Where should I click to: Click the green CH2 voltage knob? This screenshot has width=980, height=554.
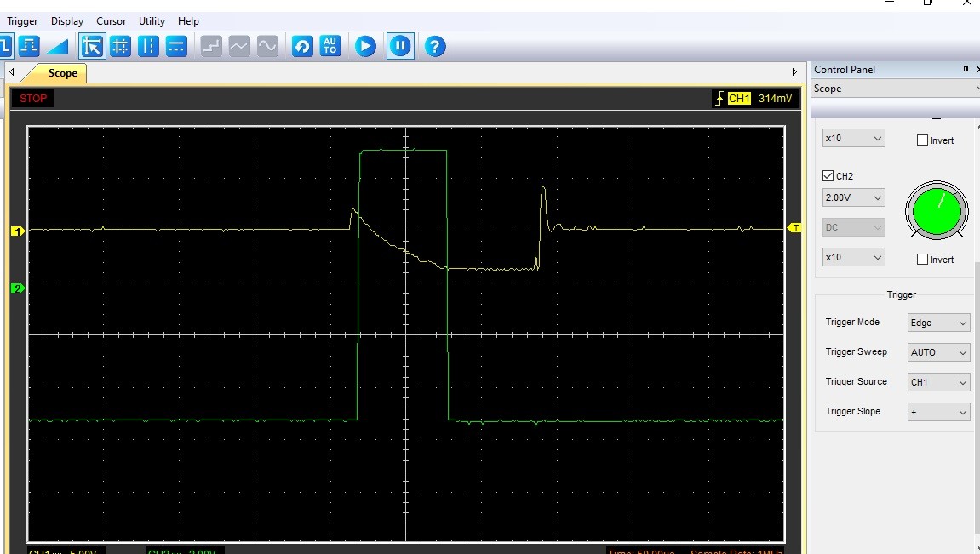[x=937, y=211]
